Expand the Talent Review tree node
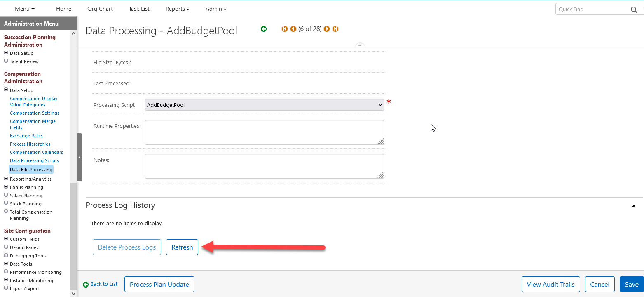The width and height of the screenshot is (644, 297). [6, 61]
